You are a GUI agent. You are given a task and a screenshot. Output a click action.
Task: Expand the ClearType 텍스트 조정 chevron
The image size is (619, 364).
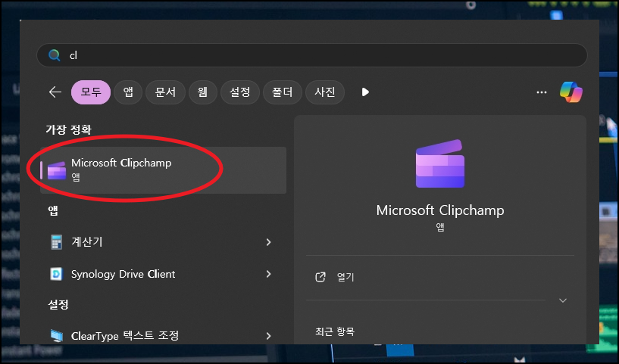pos(268,335)
